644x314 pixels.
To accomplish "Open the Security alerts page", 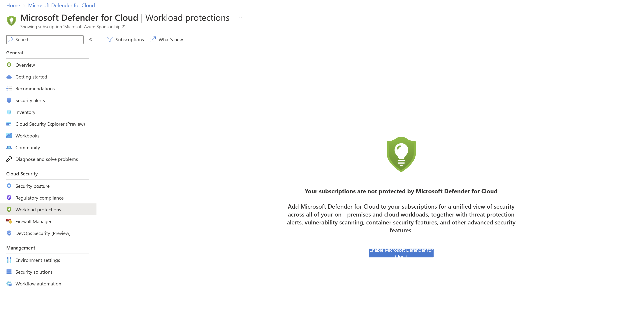I will 30,100.
